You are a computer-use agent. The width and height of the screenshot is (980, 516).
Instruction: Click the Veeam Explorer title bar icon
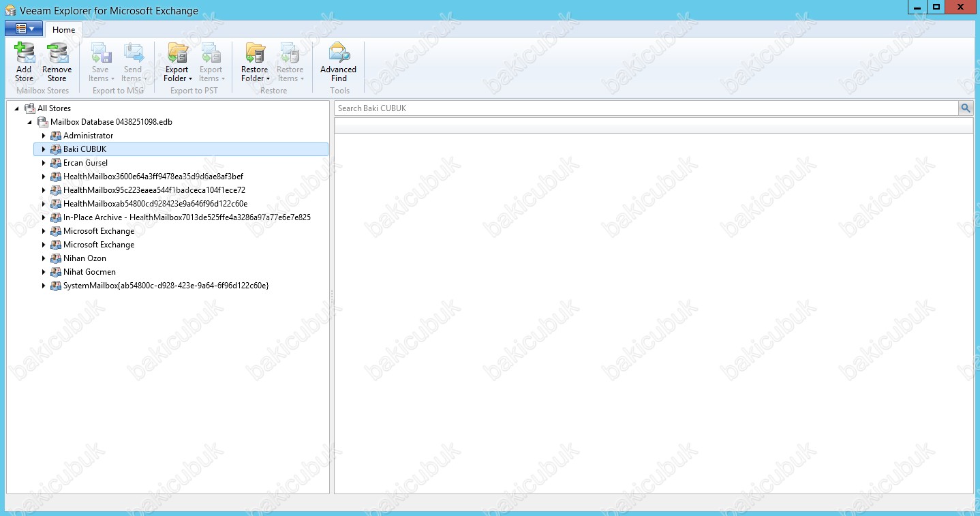coord(10,10)
